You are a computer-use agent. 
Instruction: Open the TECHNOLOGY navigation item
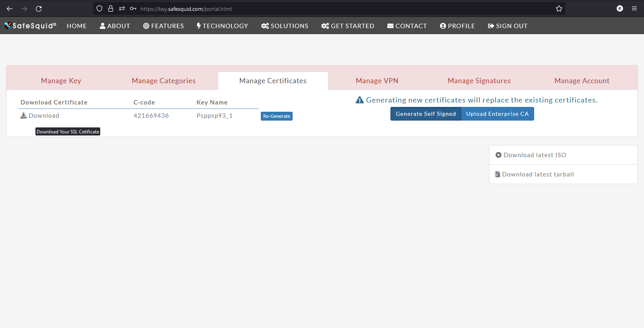point(223,26)
